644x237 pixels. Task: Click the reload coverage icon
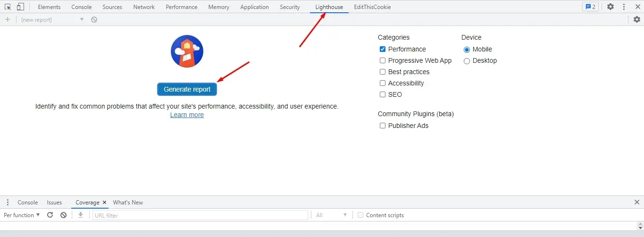[50, 215]
